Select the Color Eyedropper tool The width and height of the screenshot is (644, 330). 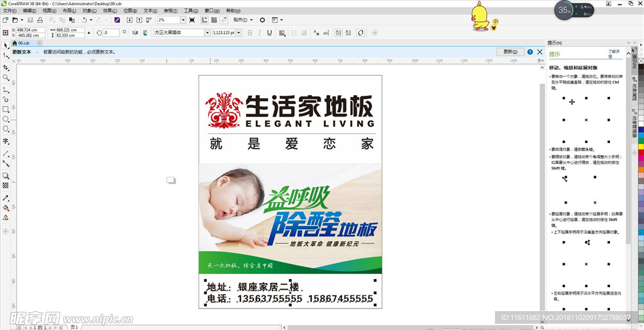coord(5,198)
